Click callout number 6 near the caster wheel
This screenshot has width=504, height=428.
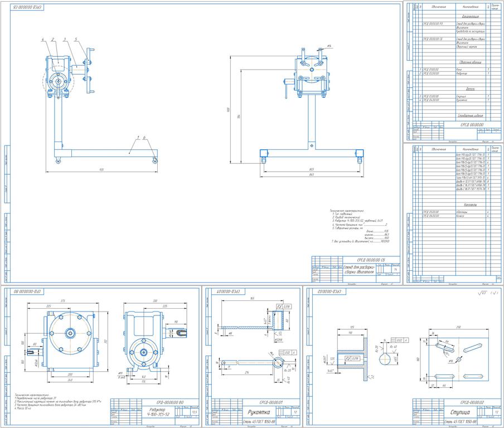[x=144, y=138]
